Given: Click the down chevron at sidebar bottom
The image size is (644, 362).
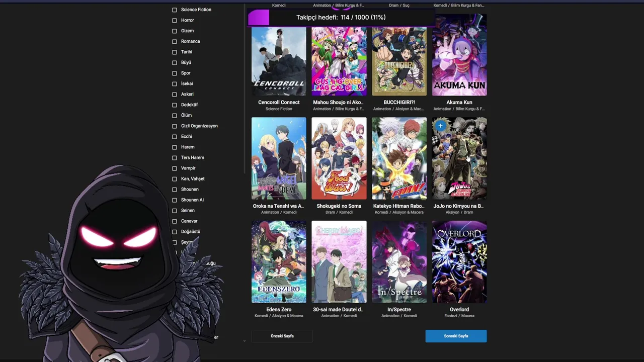Looking at the screenshot, I should pyautogui.click(x=245, y=341).
